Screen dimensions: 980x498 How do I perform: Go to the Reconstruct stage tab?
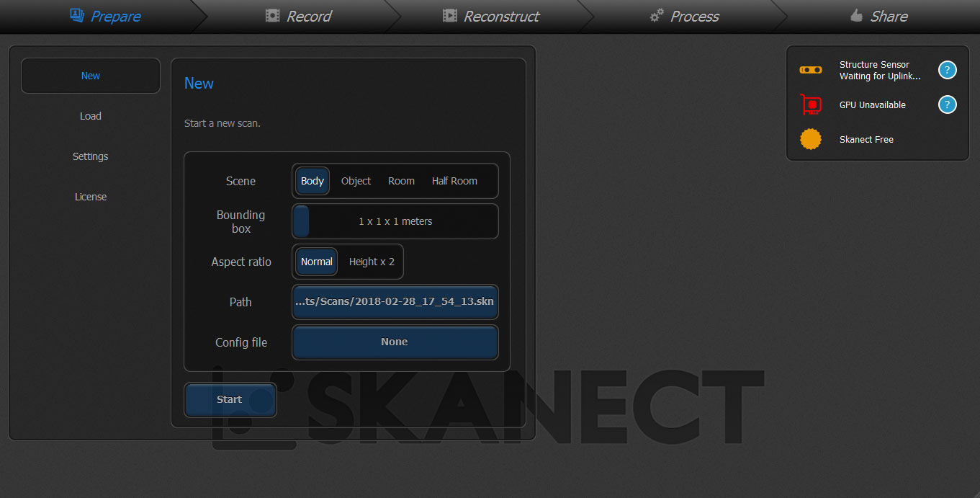[490, 16]
